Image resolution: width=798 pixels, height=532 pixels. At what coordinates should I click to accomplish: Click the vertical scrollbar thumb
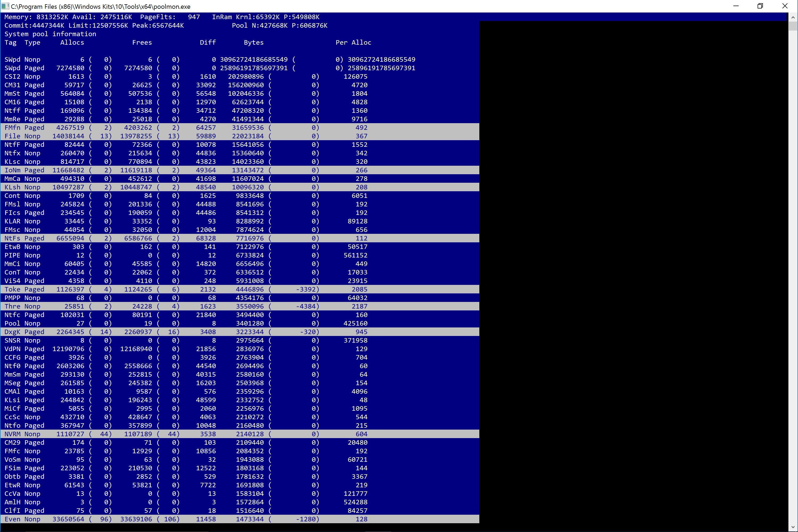tap(793, 26)
